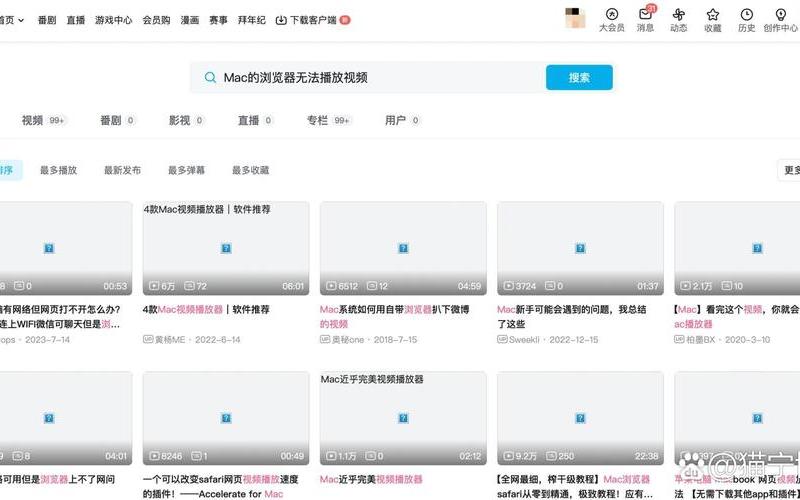
Task: Switch to the 视频 99+ results tab
Action: 43,120
